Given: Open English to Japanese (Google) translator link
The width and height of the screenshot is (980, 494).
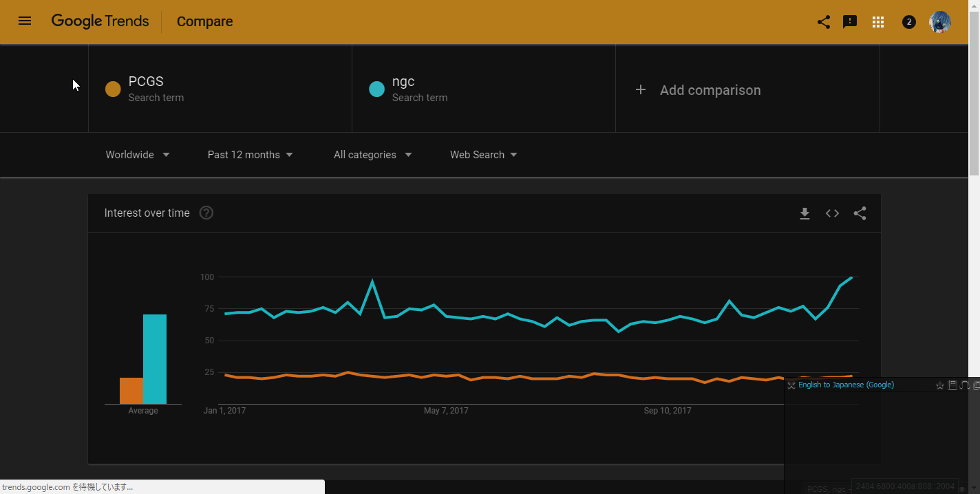Looking at the screenshot, I should 846,385.
